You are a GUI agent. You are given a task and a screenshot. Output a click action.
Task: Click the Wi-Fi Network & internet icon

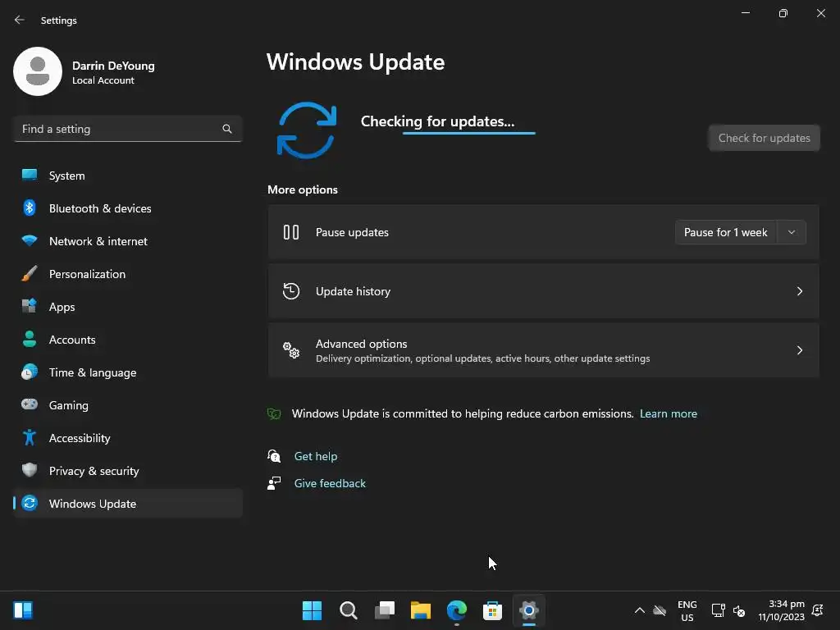(30, 240)
